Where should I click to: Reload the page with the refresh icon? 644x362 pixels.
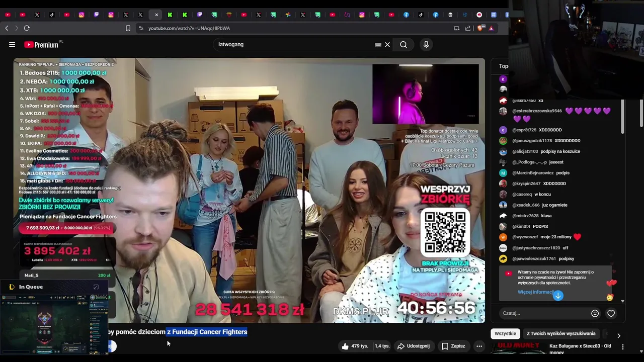27,28
